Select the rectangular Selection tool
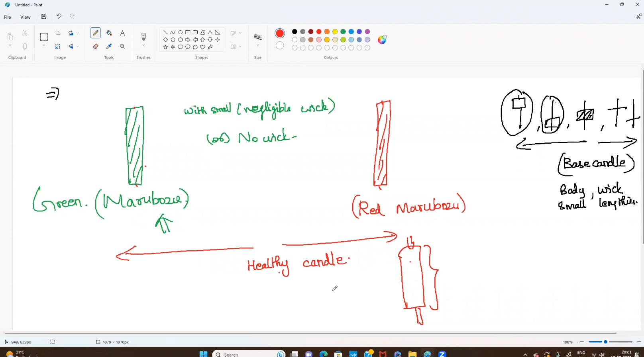 (44, 37)
